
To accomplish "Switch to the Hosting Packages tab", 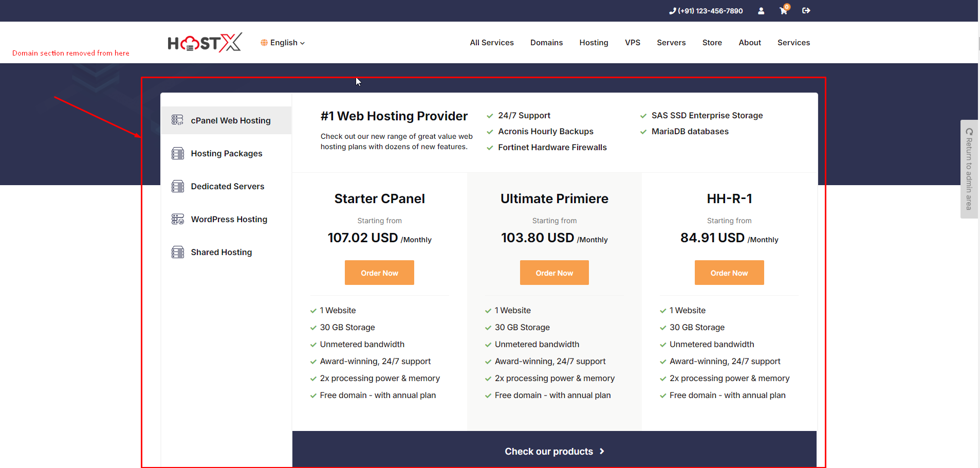I will pos(226,153).
